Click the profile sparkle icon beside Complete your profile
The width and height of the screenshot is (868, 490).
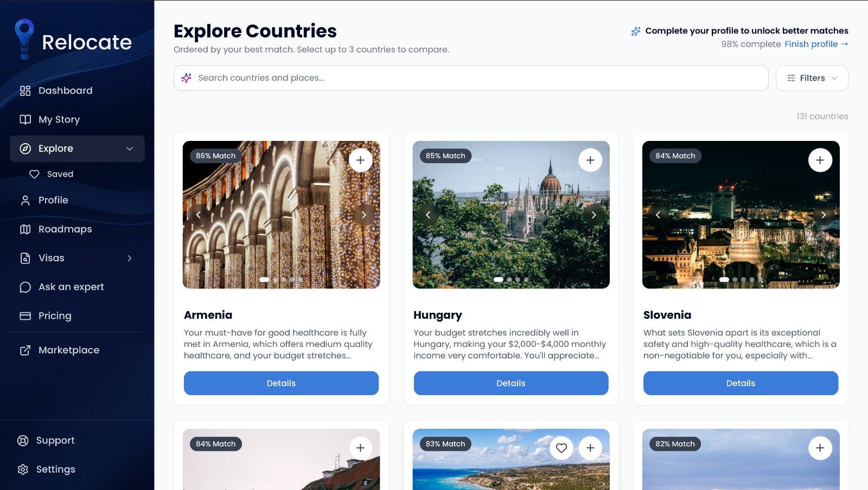[x=636, y=31]
